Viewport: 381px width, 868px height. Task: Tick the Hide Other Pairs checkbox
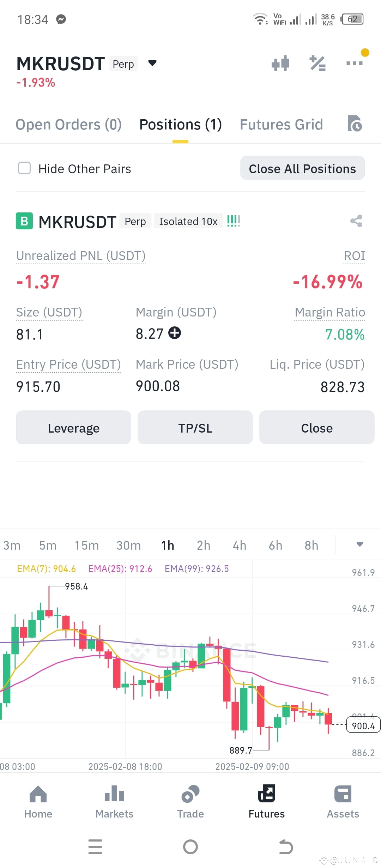24,168
